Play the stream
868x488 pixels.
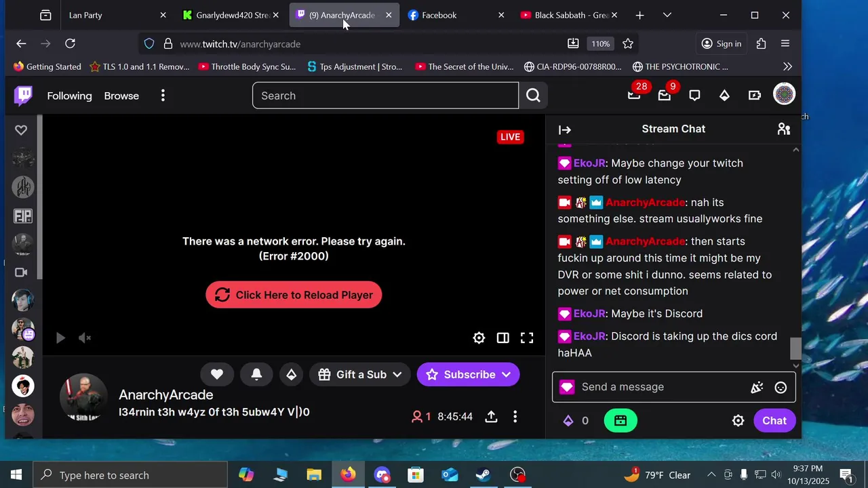click(x=60, y=338)
